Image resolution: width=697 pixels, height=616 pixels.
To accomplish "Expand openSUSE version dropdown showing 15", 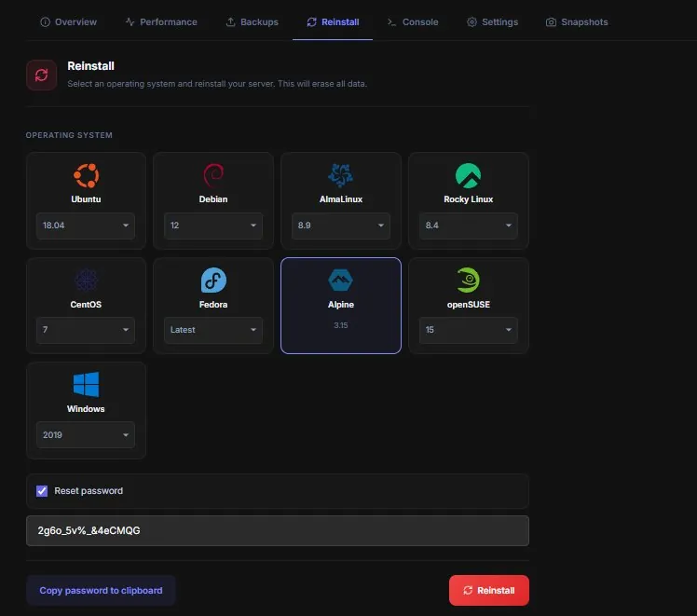I will [x=468, y=330].
